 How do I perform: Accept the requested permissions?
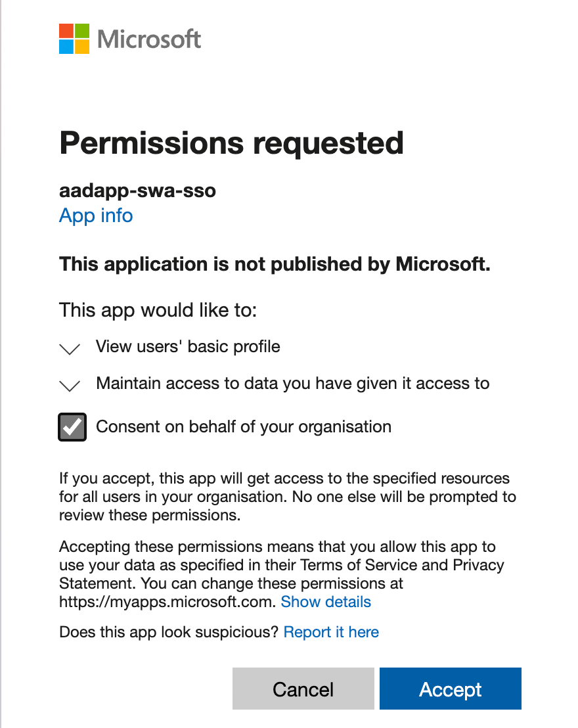[451, 689]
